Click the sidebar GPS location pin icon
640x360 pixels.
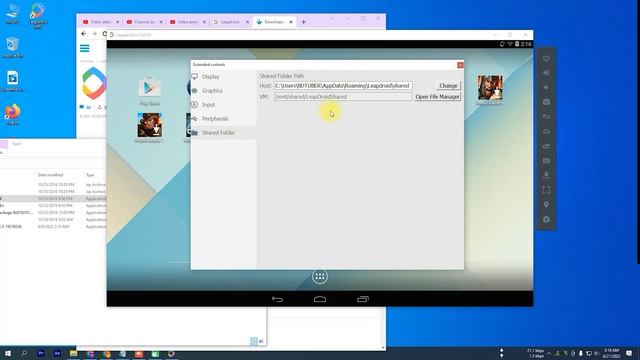tap(546, 205)
